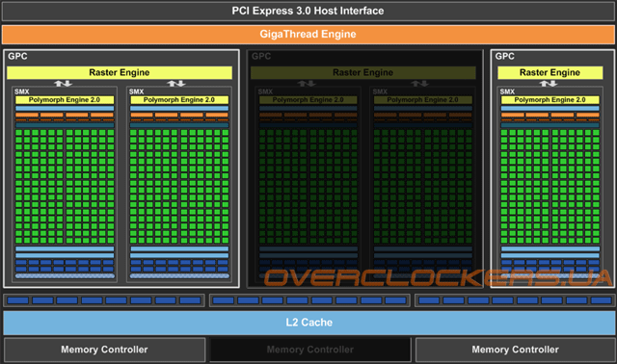The width and height of the screenshot is (617, 364).
Task: Click the dimmed GPC label of the disabled cluster
Action: [261, 56]
